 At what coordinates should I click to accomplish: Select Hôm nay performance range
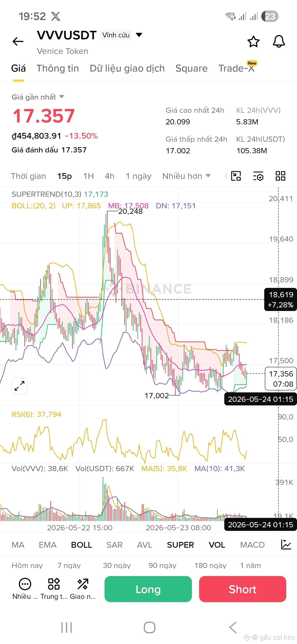coord(27,566)
